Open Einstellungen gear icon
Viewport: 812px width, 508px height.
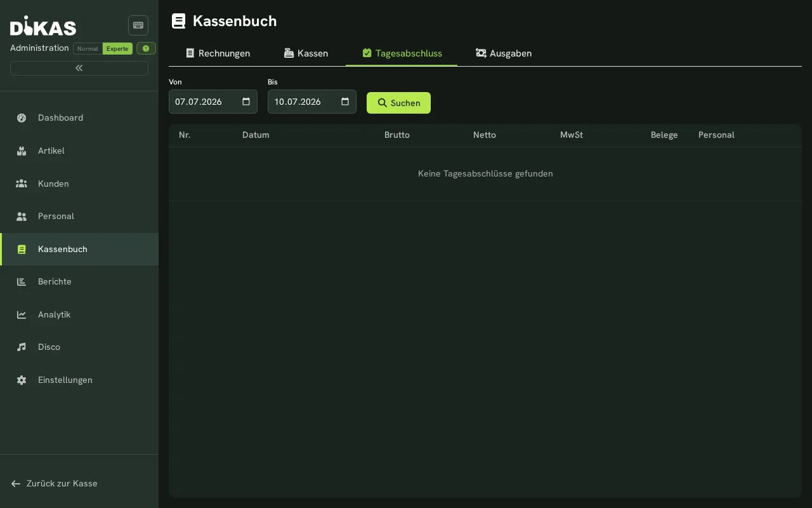point(22,380)
